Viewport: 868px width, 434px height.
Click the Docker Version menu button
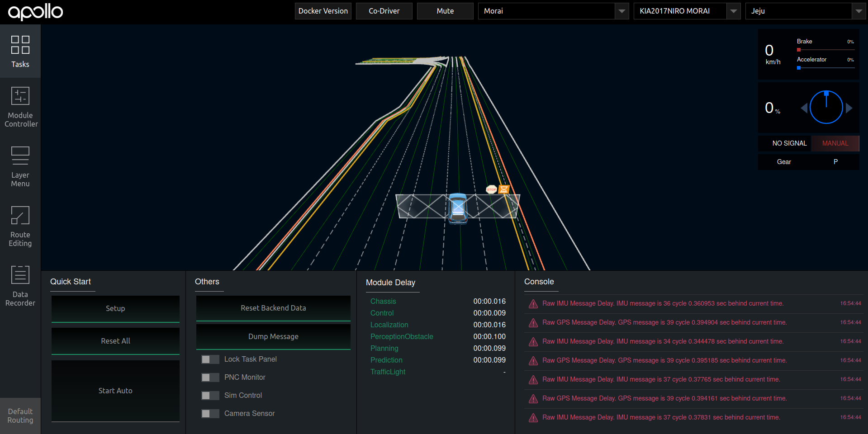point(323,11)
